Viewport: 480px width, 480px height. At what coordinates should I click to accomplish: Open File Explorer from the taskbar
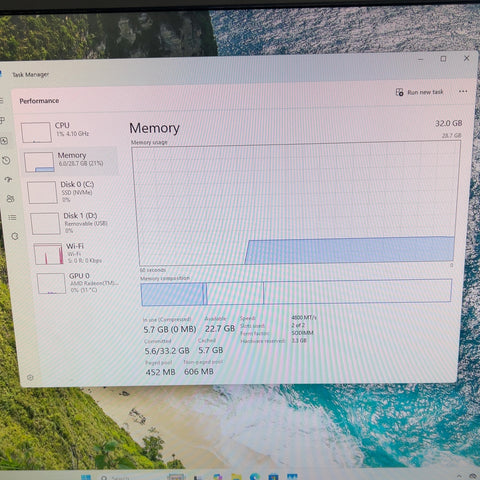point(236,477)
